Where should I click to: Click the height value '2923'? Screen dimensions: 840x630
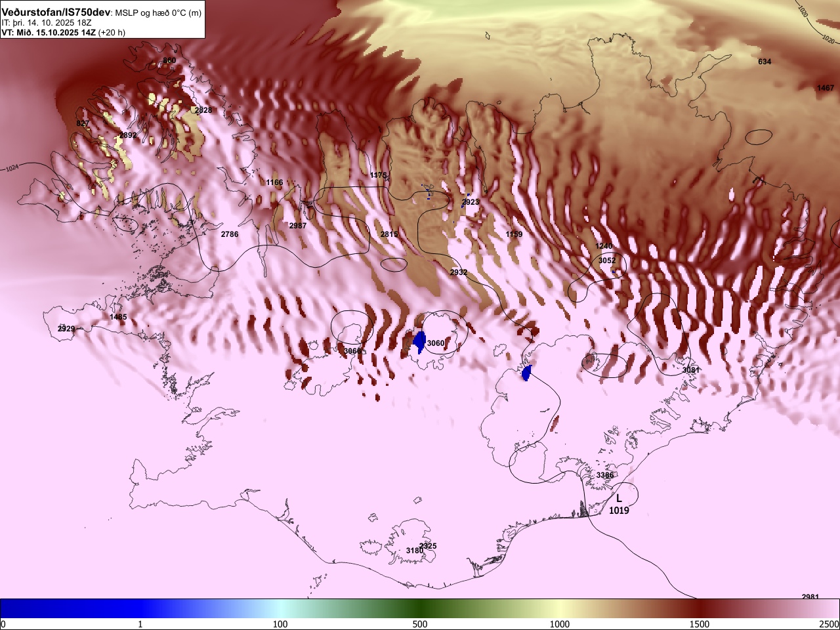[x=471, y=202]
